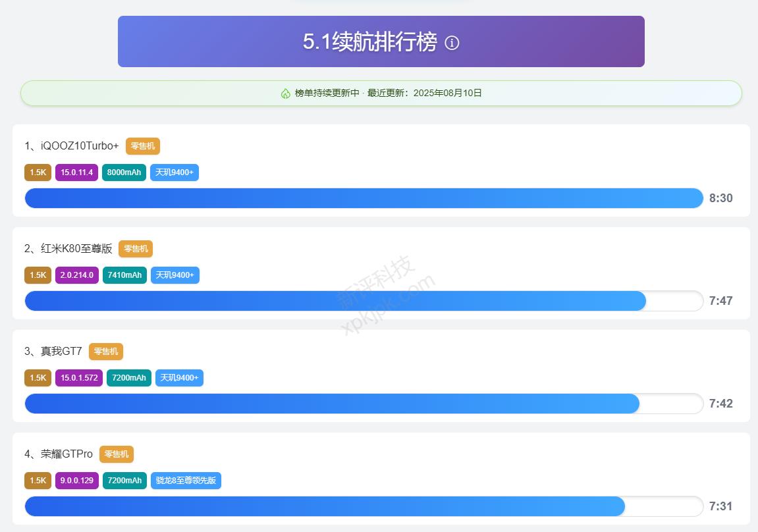Image resolution: width=758 pixels, height=532 pixels.
Task: Click the green refresh icon in the update banner
Action: (x=284, y=93)
